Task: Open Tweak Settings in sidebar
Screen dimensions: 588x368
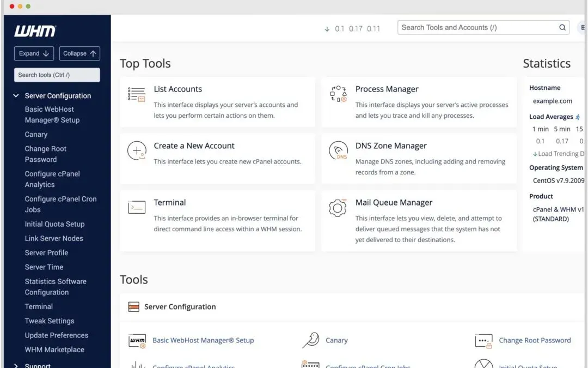Action: tap(50, 321)
